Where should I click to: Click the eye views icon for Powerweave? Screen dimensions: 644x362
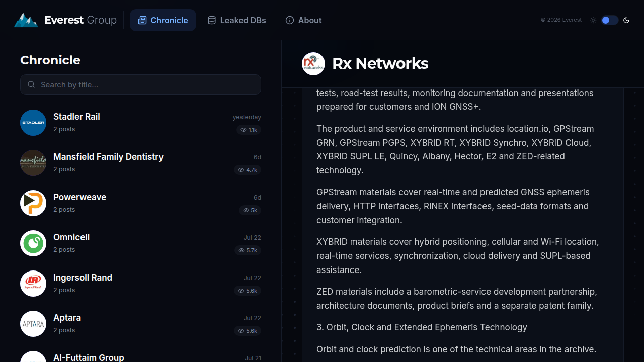point(246,210)
